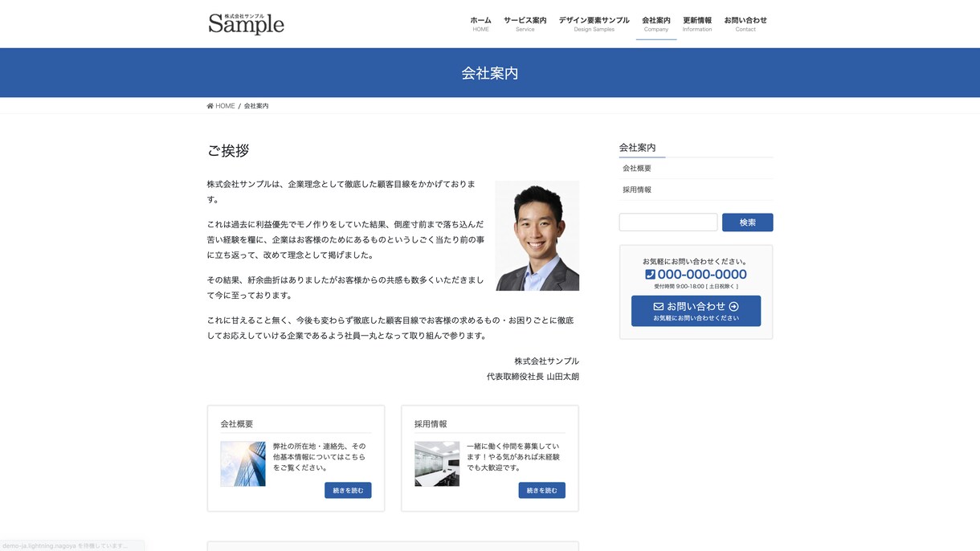The image size is (980, 551).
Task: Open the サービス案内 menu item
Action: (x=525, y=24)
